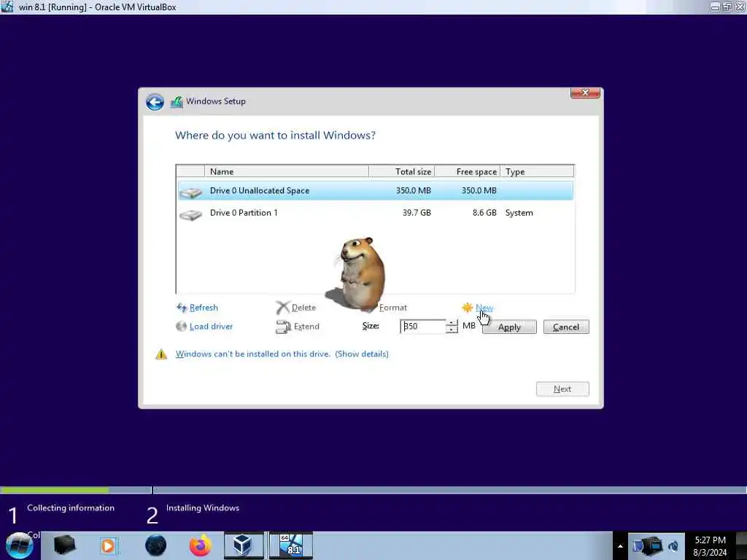Viewport: 747px width, 560px height.
Task: Click the Load driver disc icon
Action: (x=181, y=326)
